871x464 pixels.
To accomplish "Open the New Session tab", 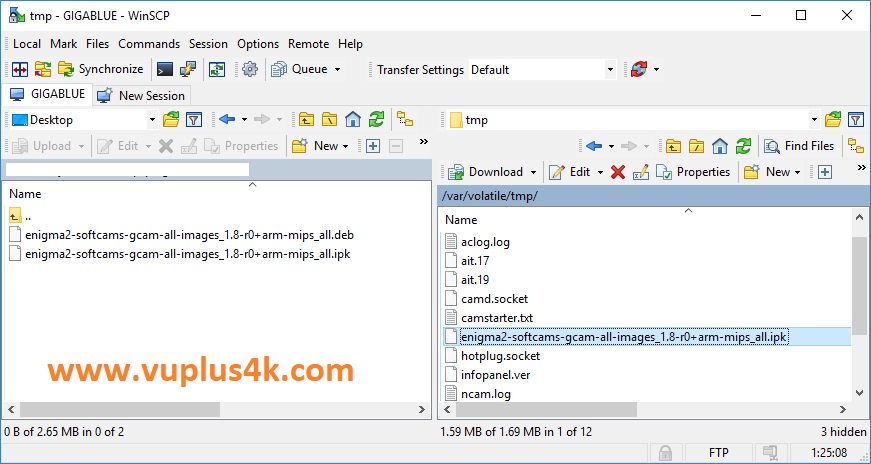I will pos(141,96).
